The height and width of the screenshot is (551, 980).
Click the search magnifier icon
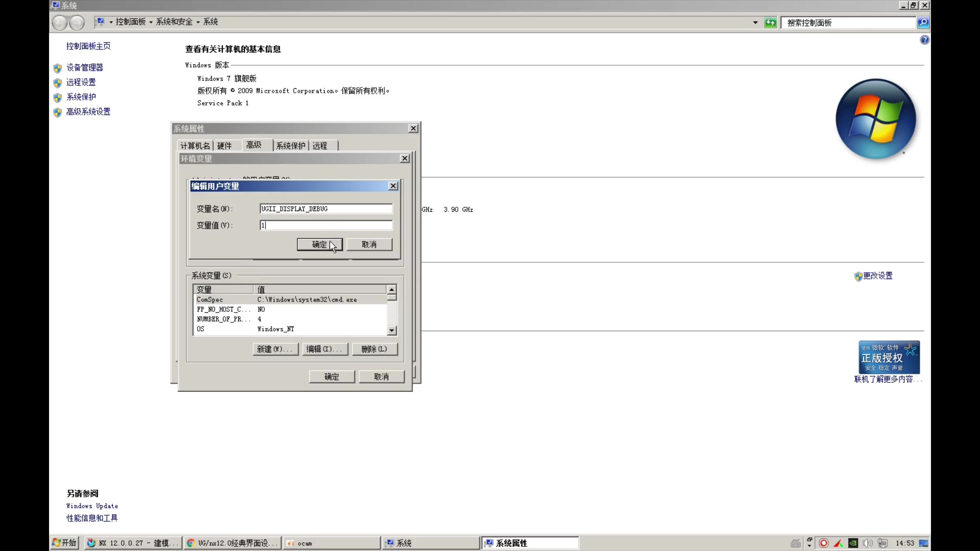923,22
